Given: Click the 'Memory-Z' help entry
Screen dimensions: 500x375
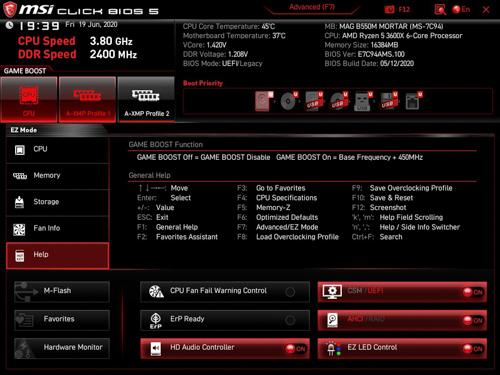Looking at the screenshot, I should [273, 208].
